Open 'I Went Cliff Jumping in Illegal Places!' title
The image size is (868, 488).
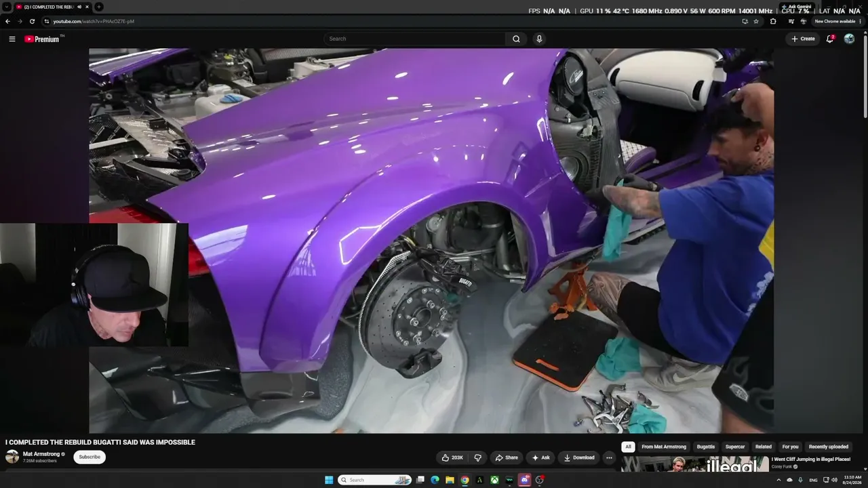click(811, 460)
